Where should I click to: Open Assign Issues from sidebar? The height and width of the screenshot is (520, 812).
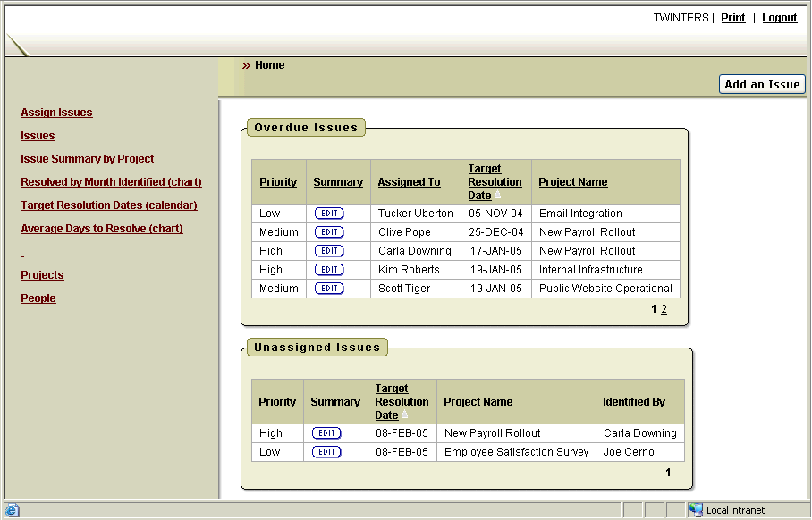(56, 113)
